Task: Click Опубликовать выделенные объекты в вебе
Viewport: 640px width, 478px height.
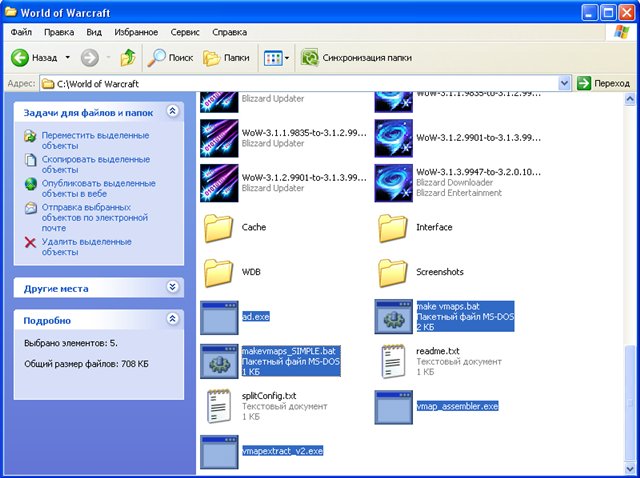Action: pos(99,188)
